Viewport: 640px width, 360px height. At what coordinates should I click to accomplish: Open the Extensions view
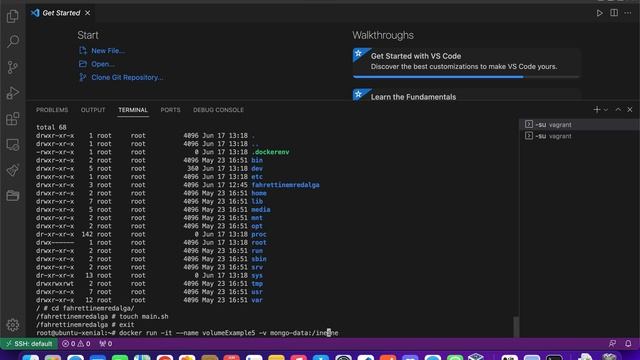13,119
